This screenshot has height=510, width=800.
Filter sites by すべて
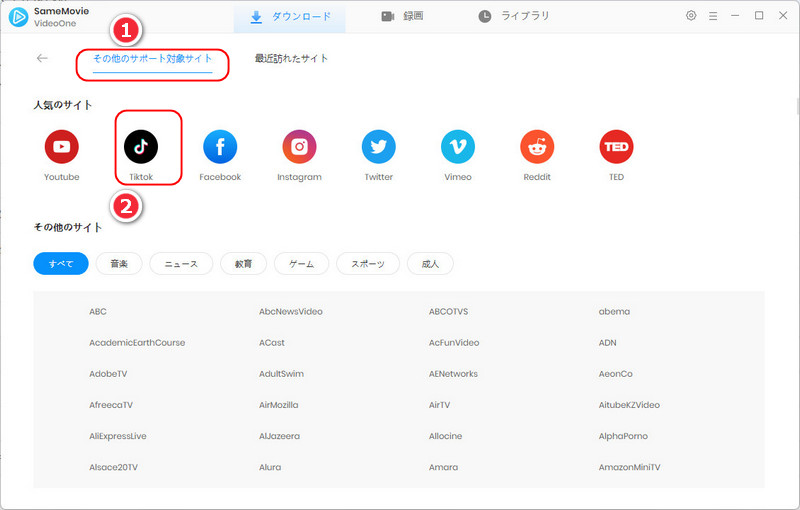point(61,264)
